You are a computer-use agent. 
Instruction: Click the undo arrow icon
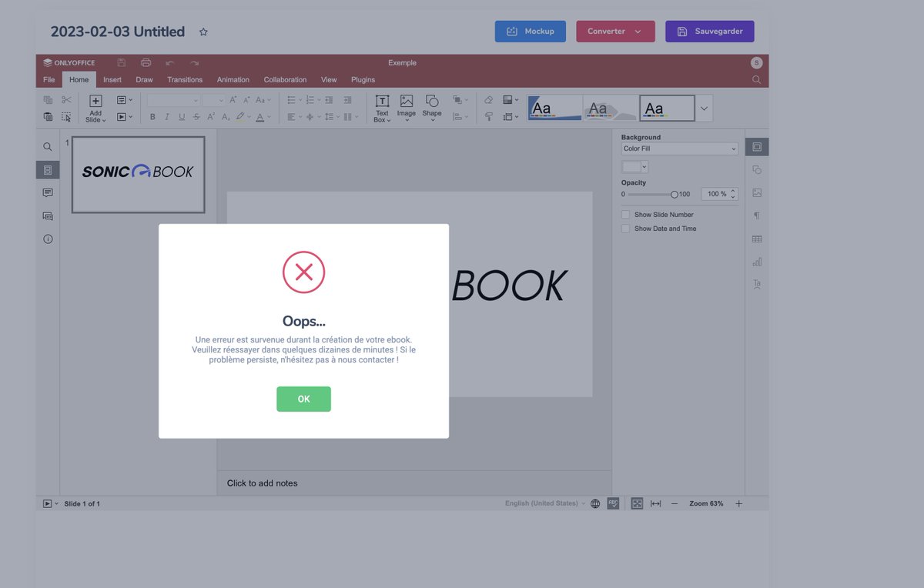click(x=170, y=62)
